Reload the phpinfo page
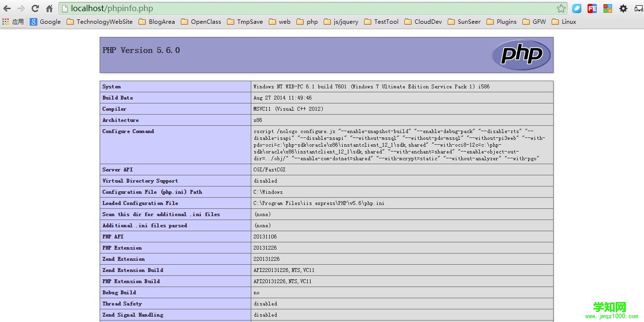644x322 pixels. click(35, 8)
